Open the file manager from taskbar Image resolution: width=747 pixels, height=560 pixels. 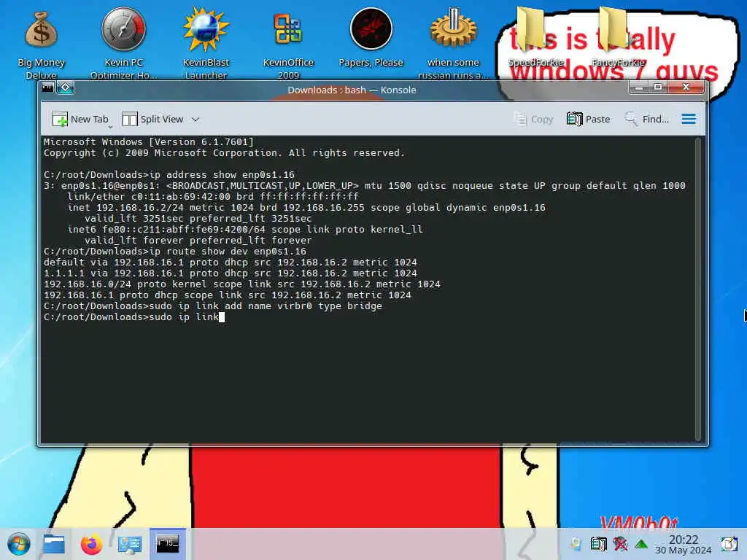pos(53,544)
